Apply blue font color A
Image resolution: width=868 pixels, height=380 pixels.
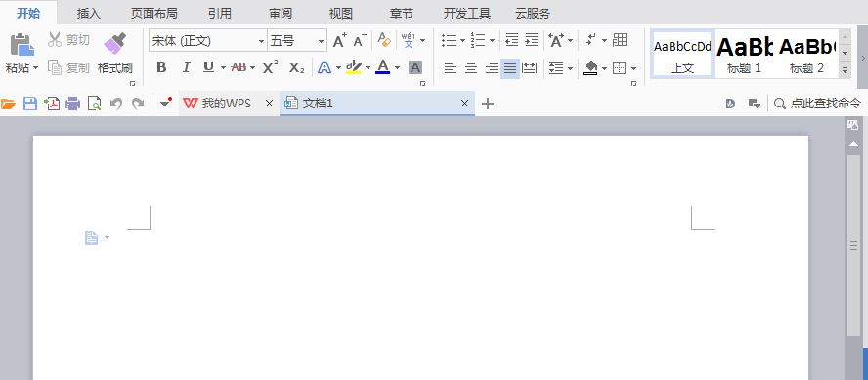(382, 67)
